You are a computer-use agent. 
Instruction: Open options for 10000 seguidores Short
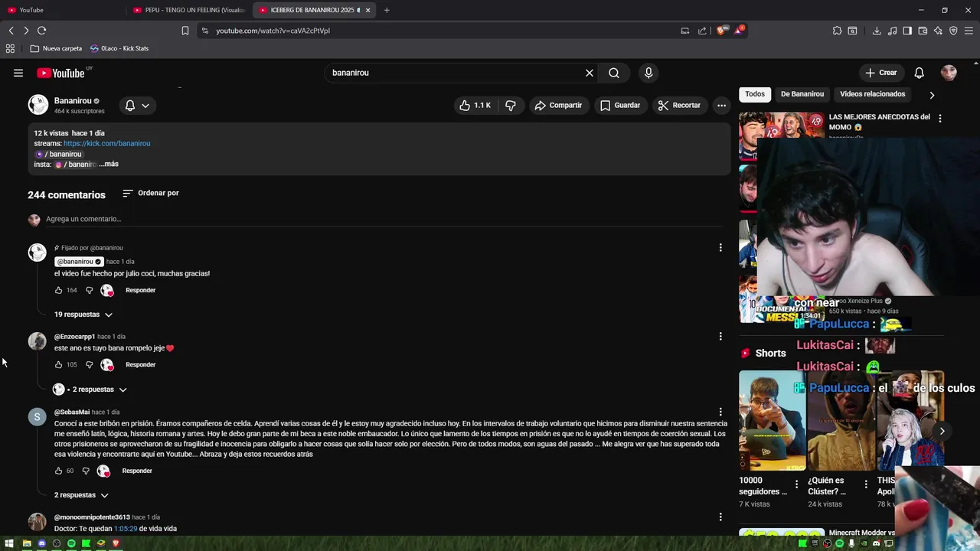point(796,484)
